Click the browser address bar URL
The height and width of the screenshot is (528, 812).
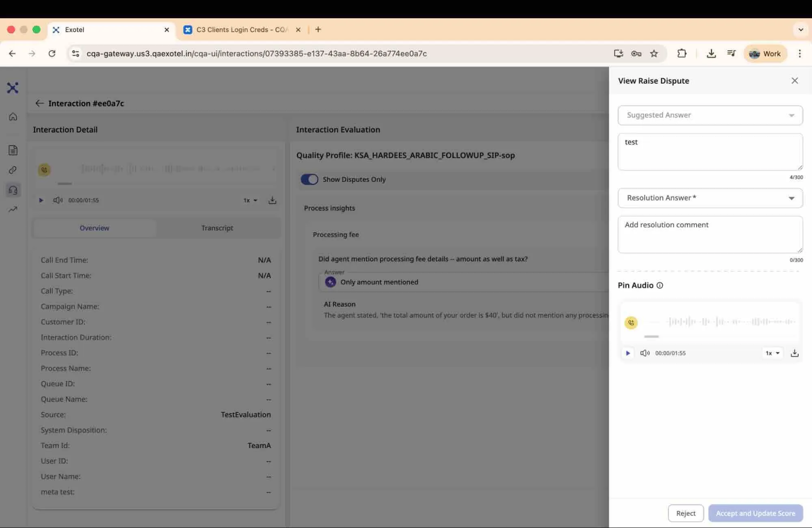tap(257, 54)
